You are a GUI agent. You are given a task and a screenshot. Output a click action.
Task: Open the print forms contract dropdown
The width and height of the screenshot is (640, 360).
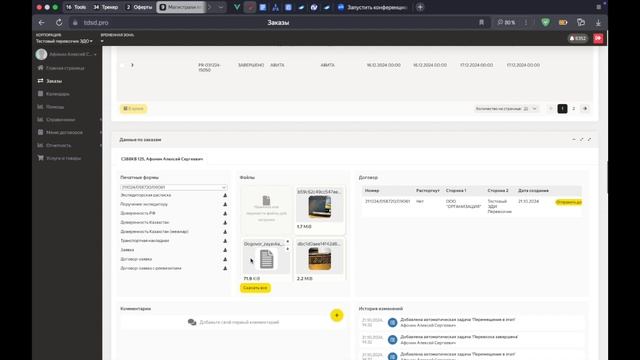(173, 187)
